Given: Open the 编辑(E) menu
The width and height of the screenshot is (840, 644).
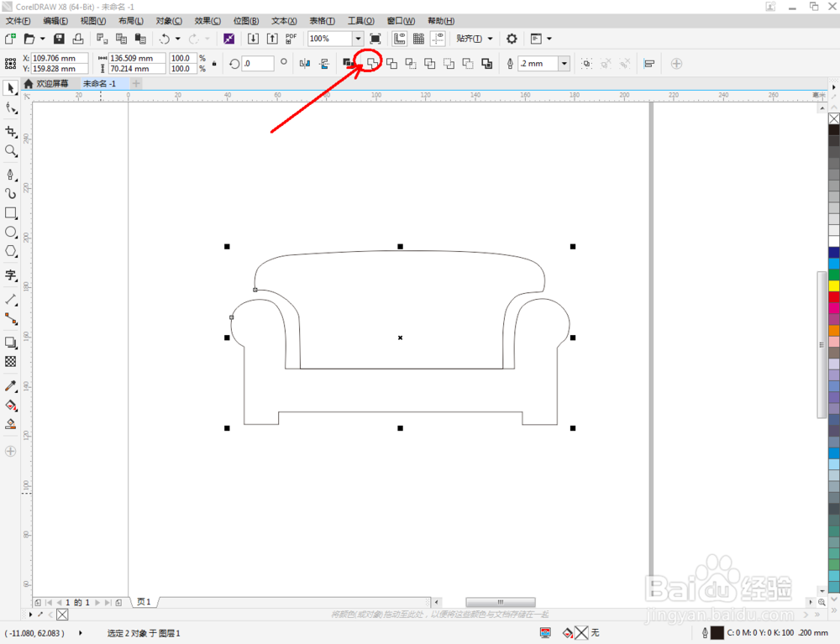Looking at the screenshot, I should click(55, 21).
